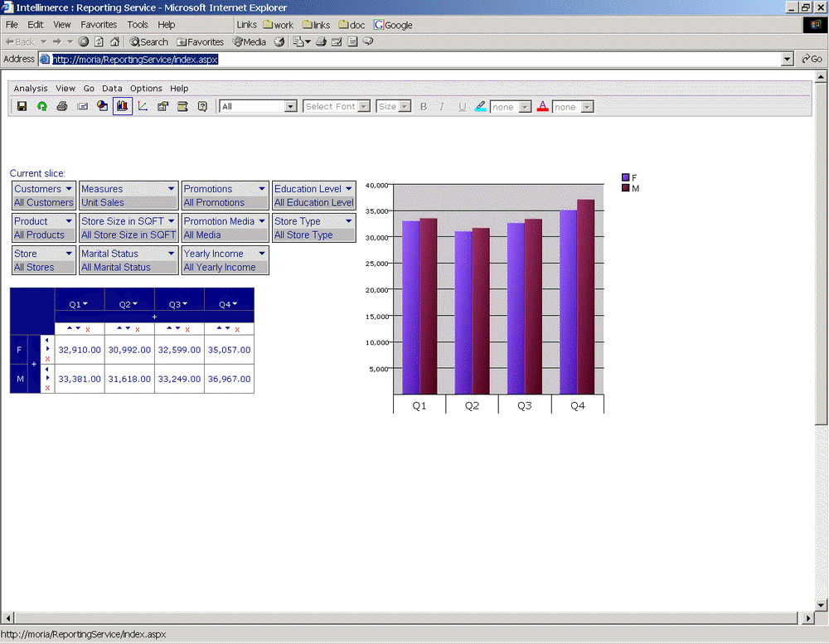Go to the browser Home page icon
Image resolution: width=829 pixels, height=644 pixels.
click(115, 41)
